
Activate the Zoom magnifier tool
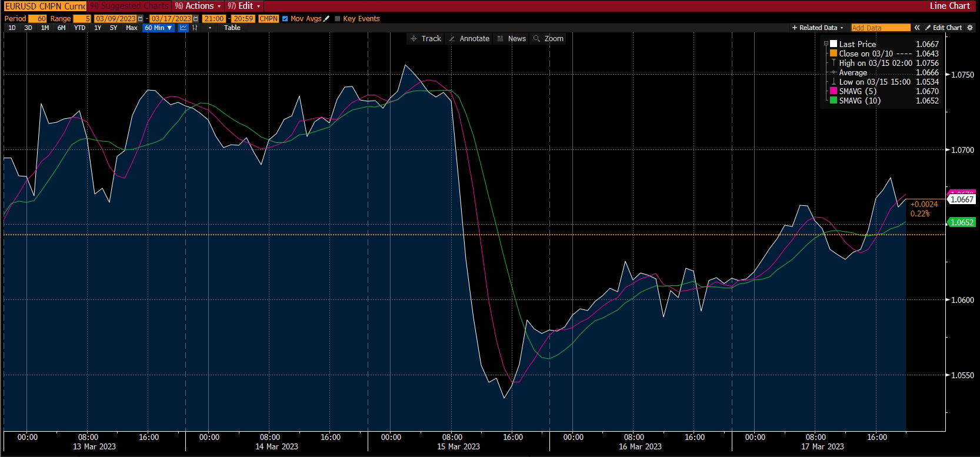(548, 39)
